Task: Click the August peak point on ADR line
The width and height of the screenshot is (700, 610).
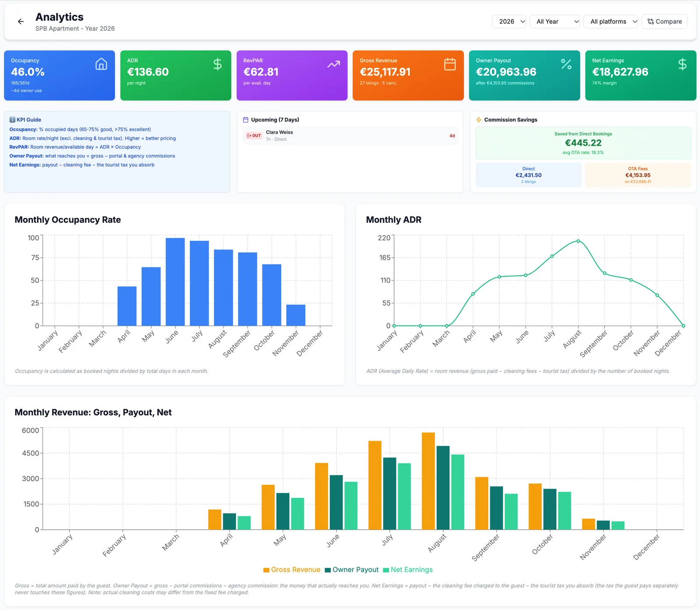Action: click(x=578, y=241)
